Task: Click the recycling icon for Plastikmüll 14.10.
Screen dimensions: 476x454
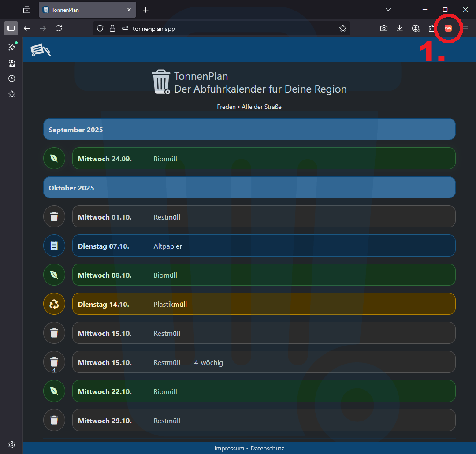Action: tap(54, 304)
